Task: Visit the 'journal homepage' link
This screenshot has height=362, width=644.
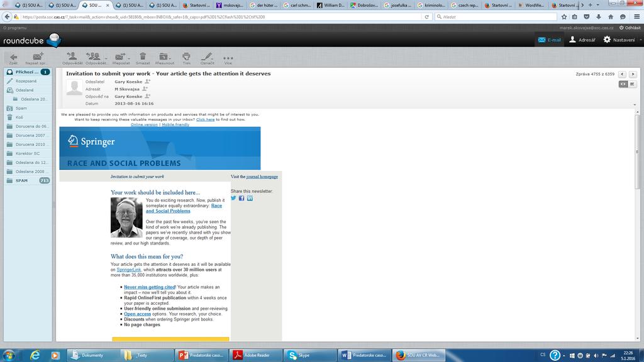Action: pos(262,177)
